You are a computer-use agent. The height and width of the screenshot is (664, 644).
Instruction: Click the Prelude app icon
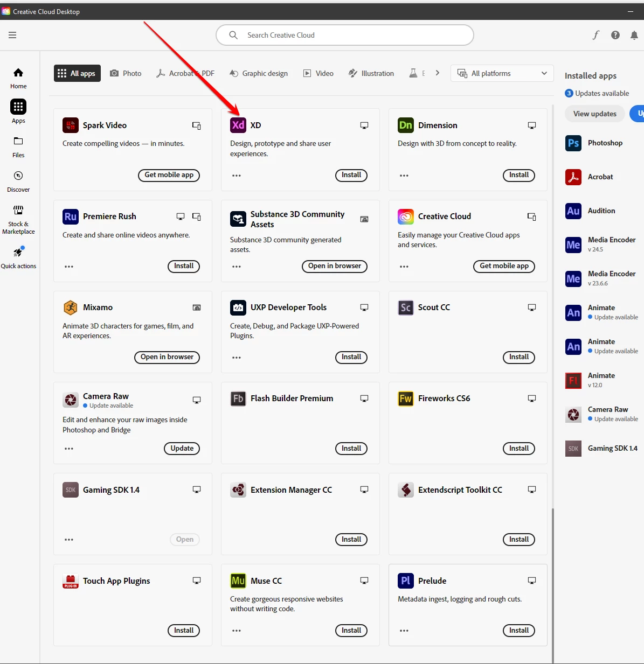tap(406, 581)
